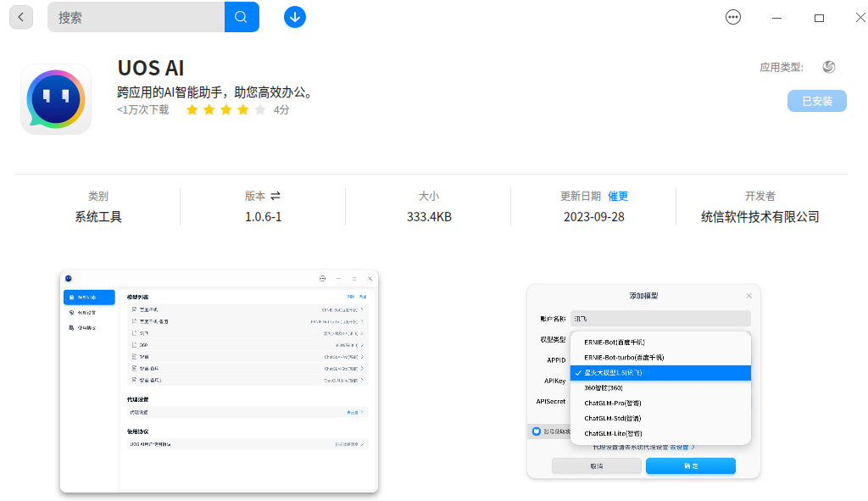The height and width of the screenshot is (501, 868).
Task: Click the UOS AI app logo
Action: click(x=56, y=99)
